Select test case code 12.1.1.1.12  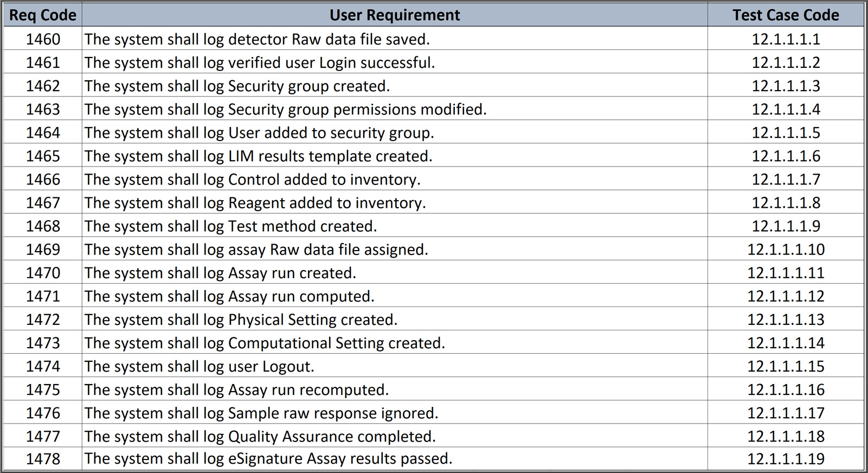pos(786,295)
